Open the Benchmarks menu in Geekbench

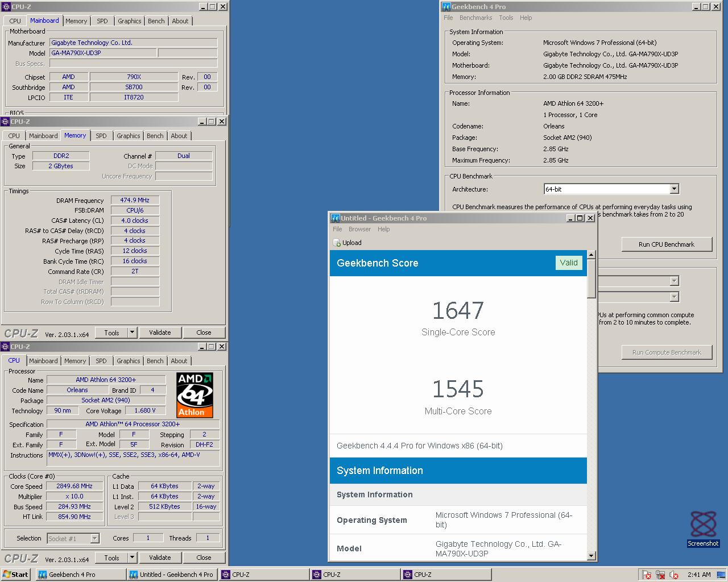point(475,18)
